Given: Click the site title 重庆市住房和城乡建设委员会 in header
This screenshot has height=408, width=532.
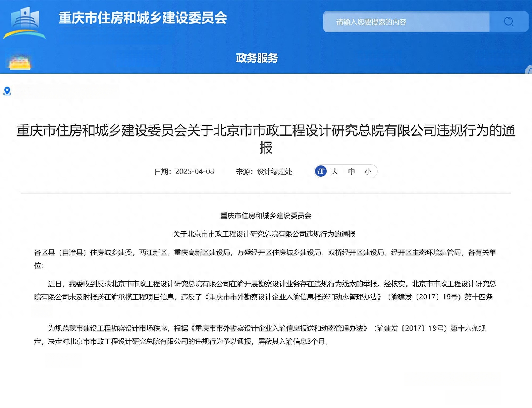Looking at the screenshot, I should coord(143,18).
